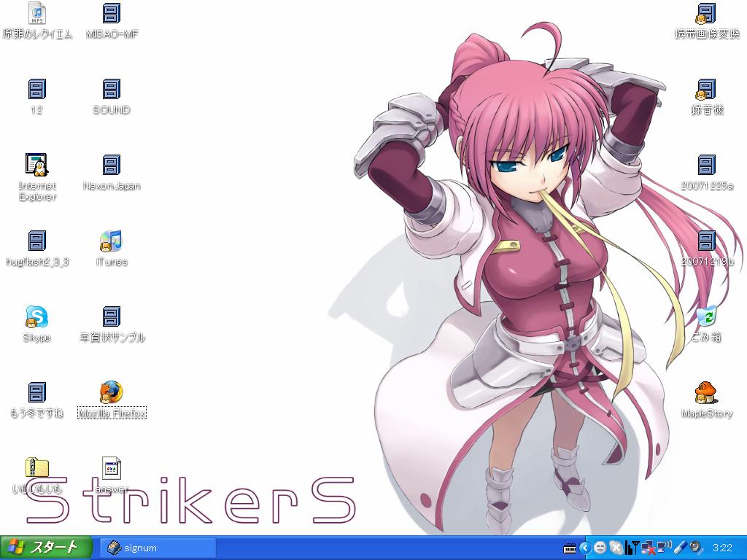
Task: Select the 録音機 shortcut icon
Action: [x=706, y=89]
